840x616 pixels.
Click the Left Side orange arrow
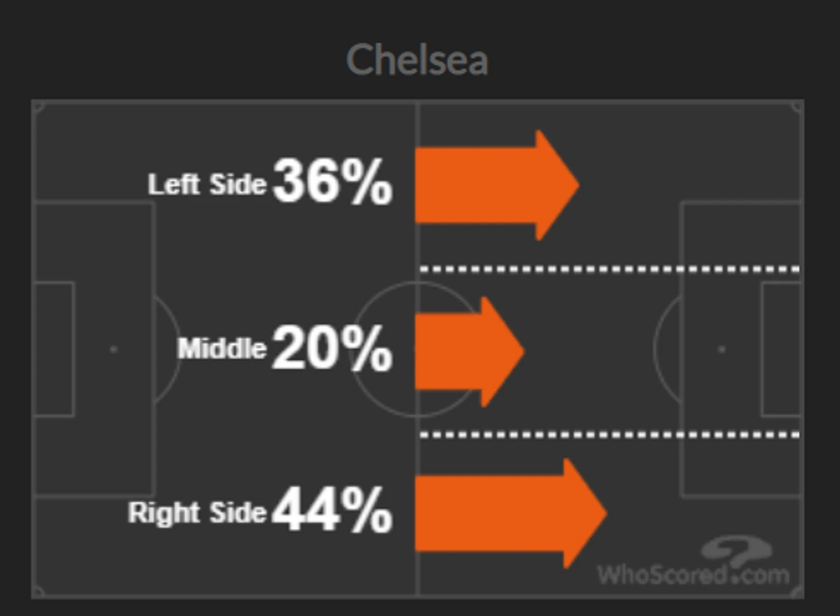(x=497, y=185)
